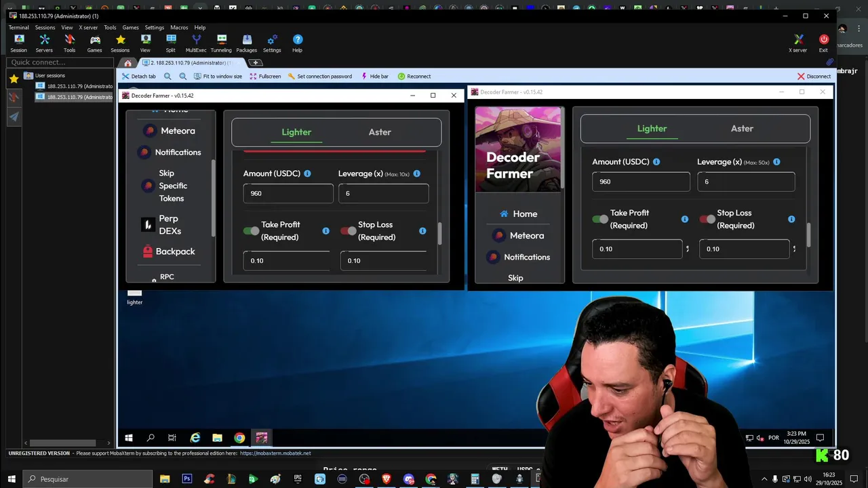Open the Tools toolbar icon
868x488 pixels.
(x=69, y=43)
